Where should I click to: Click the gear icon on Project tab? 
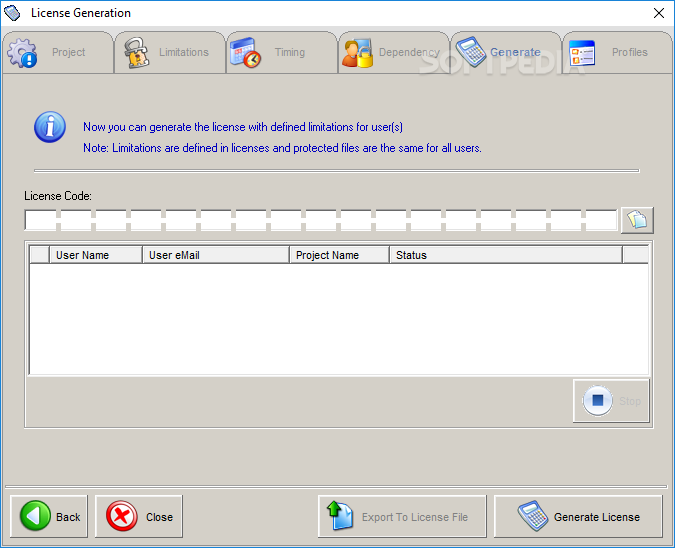22,53
